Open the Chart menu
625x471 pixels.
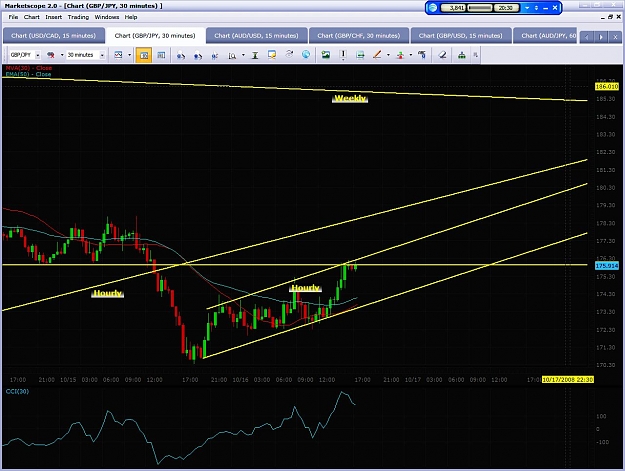(31, 17)
